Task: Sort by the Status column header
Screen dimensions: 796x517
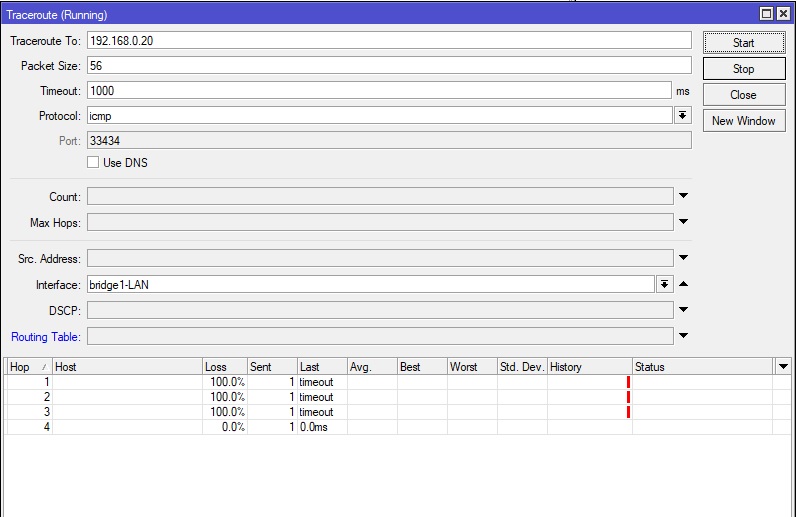Action: [702, 367]
